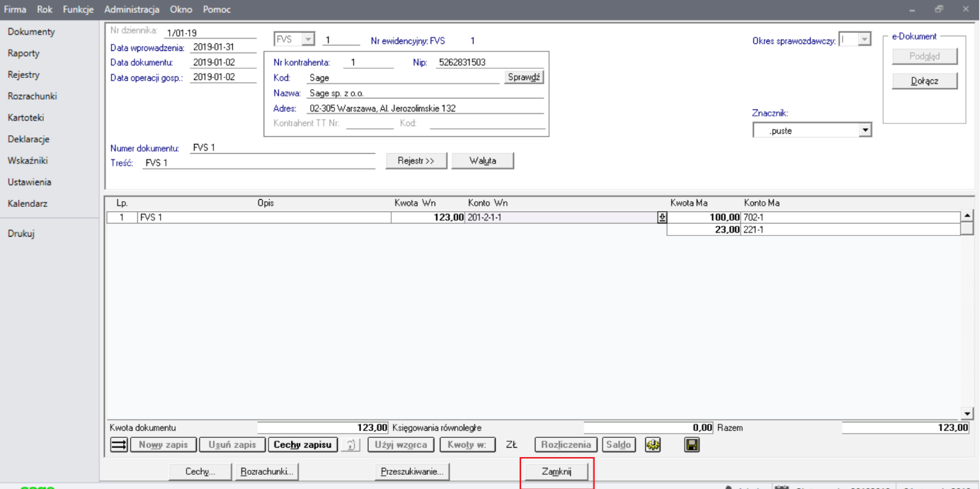Click the small arrow icon in the Konto Wn cell

pyautogui.click(x=662, y=218)
